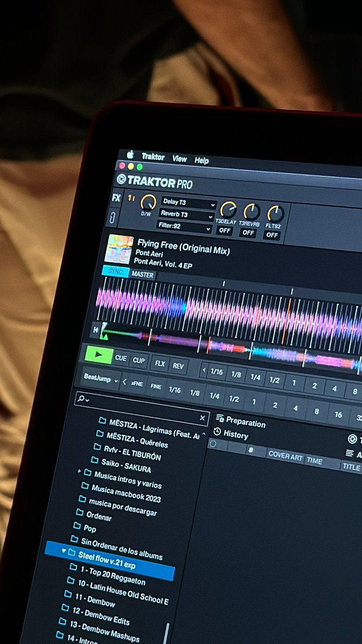Image resolution: width=362 pixels, height=644 pixels.
Task: Open the Traktor menu in menu bar
Action: 153,157
